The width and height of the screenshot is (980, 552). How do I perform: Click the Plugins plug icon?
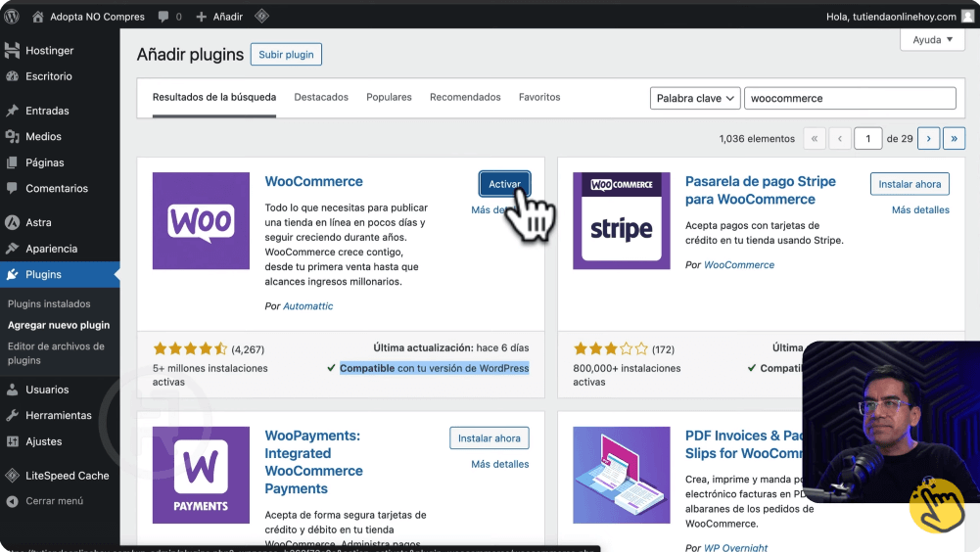(x=12, y=274)
